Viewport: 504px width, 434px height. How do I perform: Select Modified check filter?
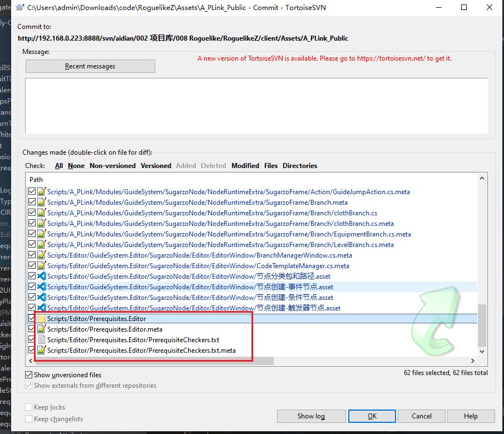245,166
